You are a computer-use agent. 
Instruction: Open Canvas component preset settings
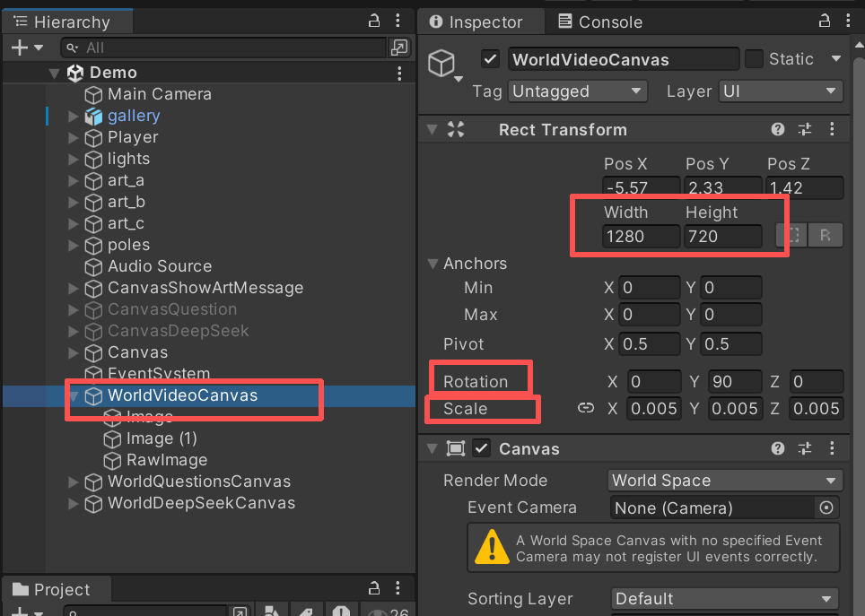(x=805, y=449)
